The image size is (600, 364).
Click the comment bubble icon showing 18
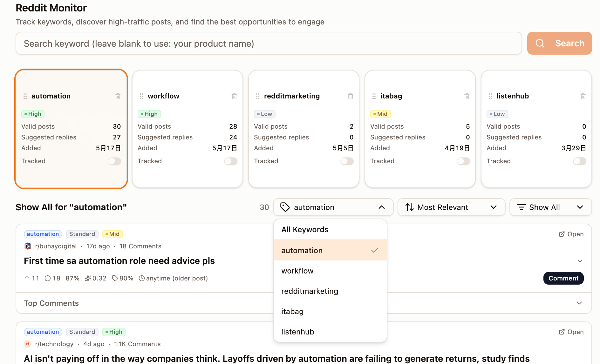[48, 278]
